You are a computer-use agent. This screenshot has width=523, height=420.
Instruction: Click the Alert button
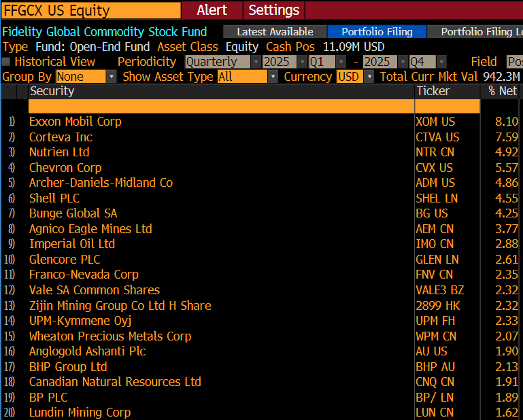coord(212,10)
